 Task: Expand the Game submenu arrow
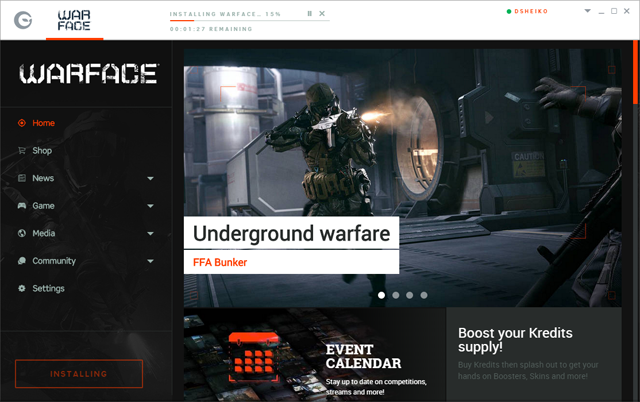click(x=151, y=206)
